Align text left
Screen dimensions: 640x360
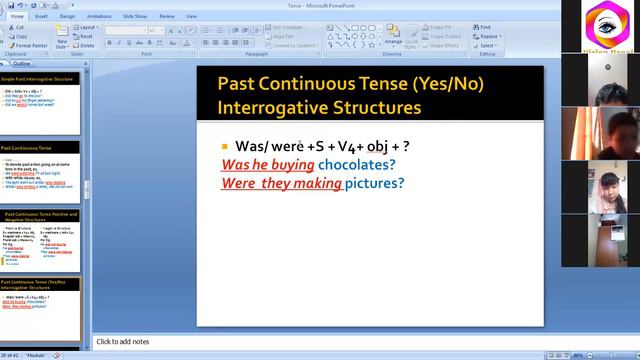point(206,42)
